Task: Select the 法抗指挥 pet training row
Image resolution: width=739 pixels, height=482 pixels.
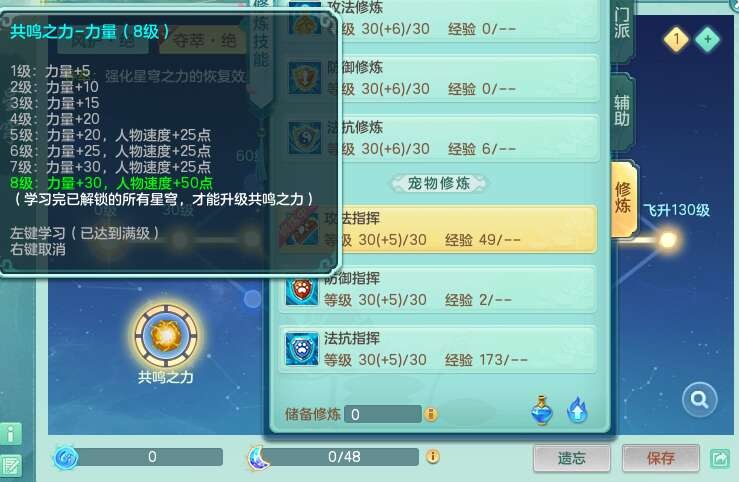Action: pos(438,349)
